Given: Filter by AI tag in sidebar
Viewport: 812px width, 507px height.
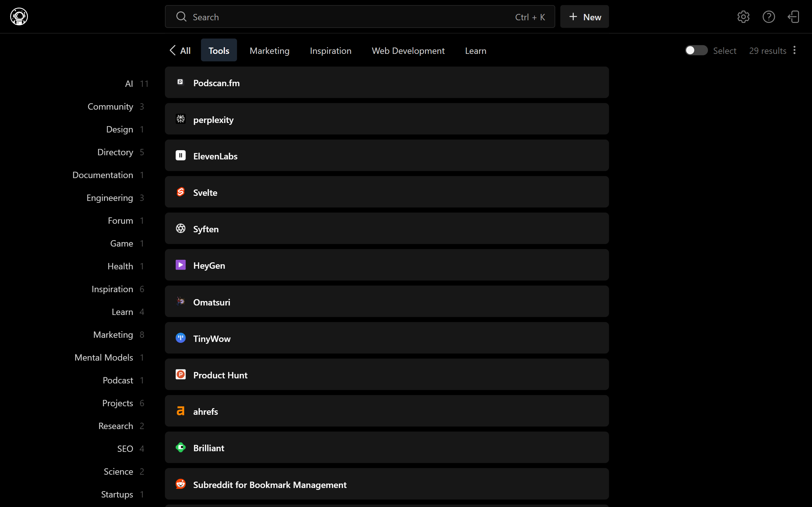Looking at the screenshot, I should pos(129,84).
